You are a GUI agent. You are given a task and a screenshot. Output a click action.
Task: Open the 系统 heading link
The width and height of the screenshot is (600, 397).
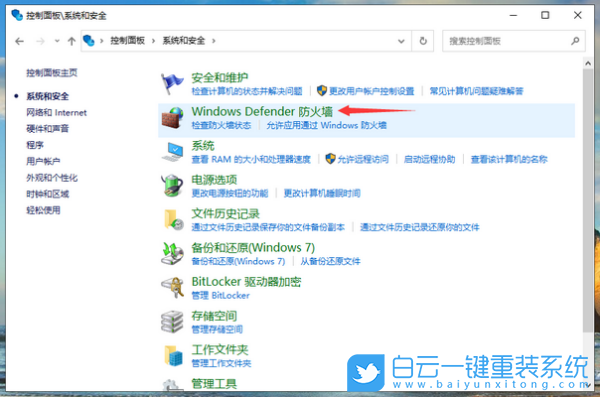click(x=203, y=145)
